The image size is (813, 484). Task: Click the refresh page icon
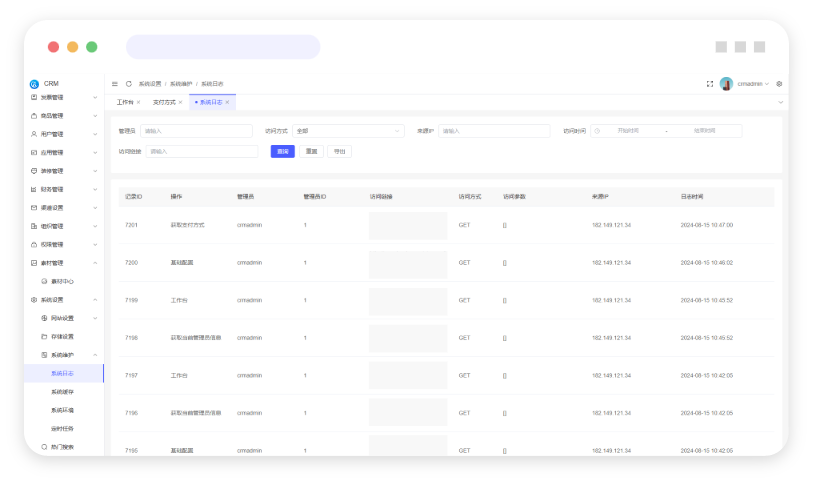click(x=129, y=84)
